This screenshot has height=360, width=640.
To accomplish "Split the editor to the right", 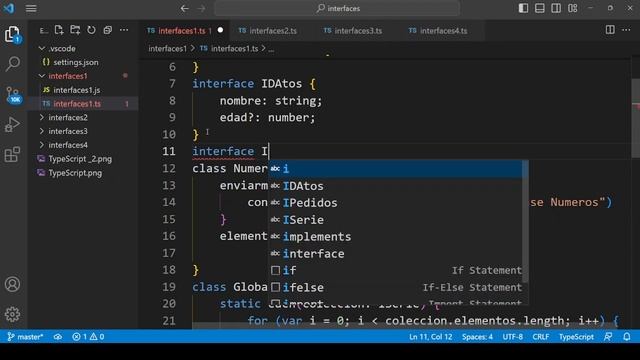I will click(610, 30).
